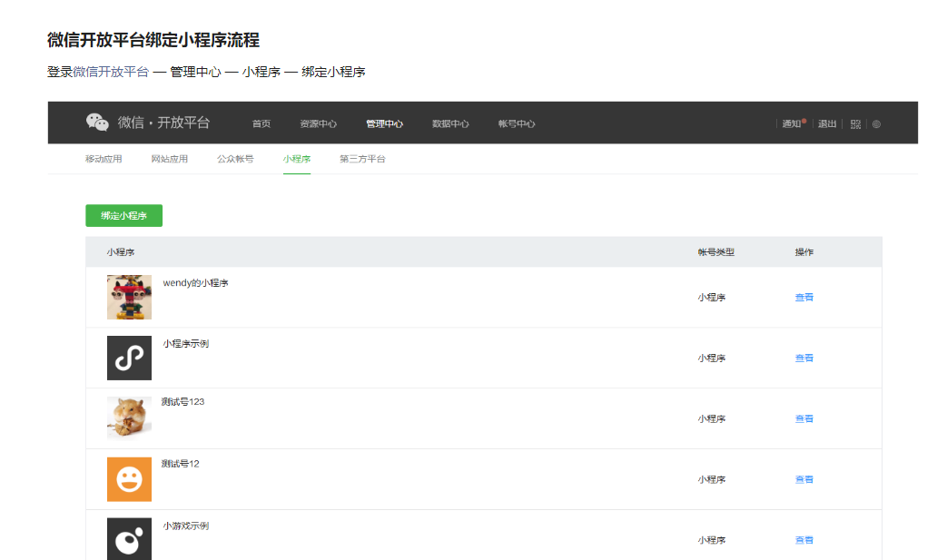
Task: Click the green 绑定小程序 button
Action: coord(123,216)
